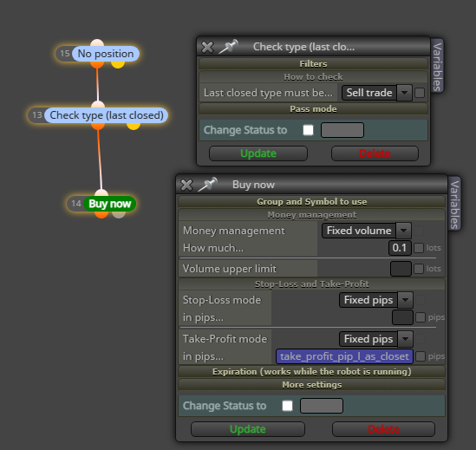476x450 pixels.
Task: Close the Buy now panel
Action: (x=186, y=185)
